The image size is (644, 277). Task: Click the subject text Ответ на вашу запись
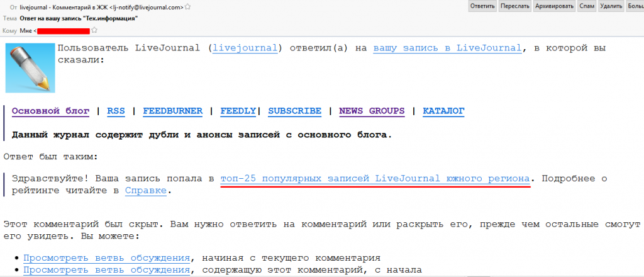(79, 18)
